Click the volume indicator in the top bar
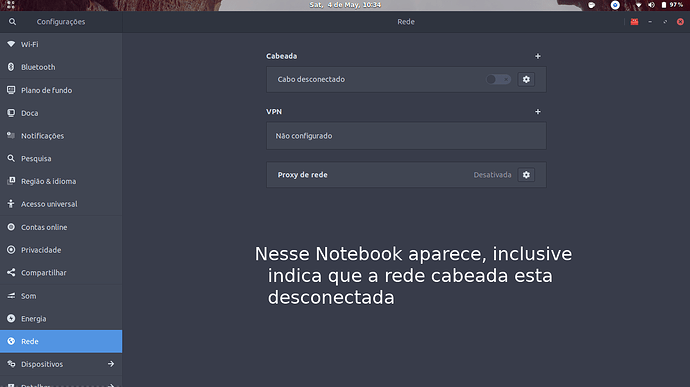The image size is (690, 387). [651, 5]
